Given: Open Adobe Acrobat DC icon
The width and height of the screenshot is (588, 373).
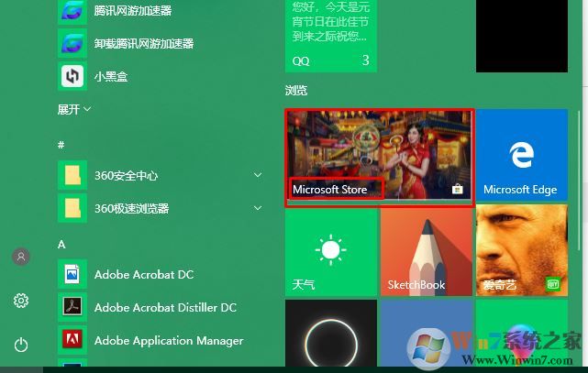Looking at the screenshot, I should (x=72, y=274).
